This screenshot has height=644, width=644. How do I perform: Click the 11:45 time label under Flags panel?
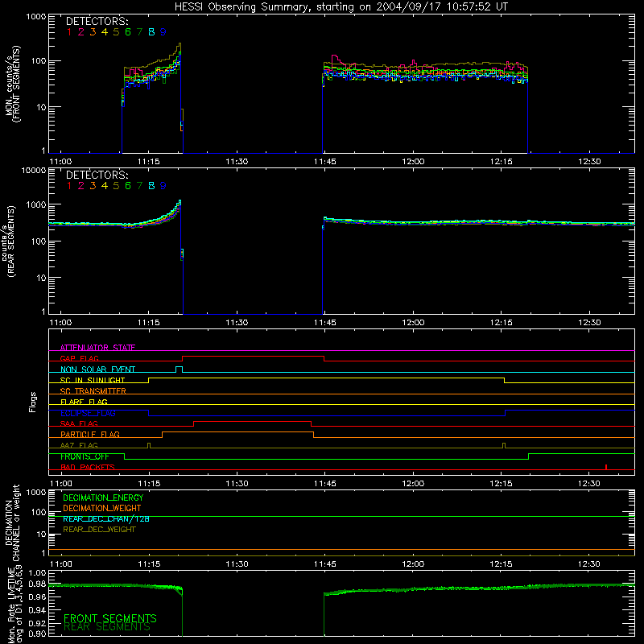coord(324,484)
